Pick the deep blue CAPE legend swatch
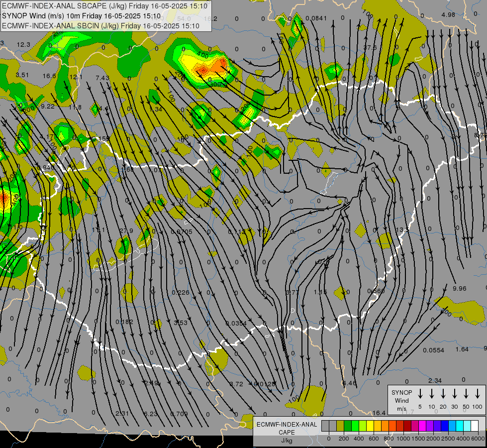487x448 pixels. point(445,426)
